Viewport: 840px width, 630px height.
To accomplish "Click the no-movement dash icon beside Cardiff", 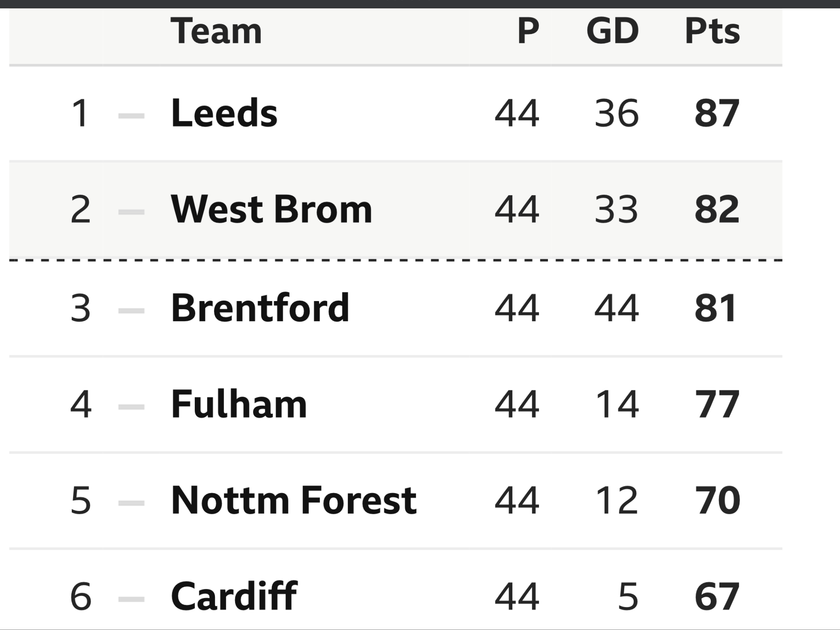I will pos(131,599).
